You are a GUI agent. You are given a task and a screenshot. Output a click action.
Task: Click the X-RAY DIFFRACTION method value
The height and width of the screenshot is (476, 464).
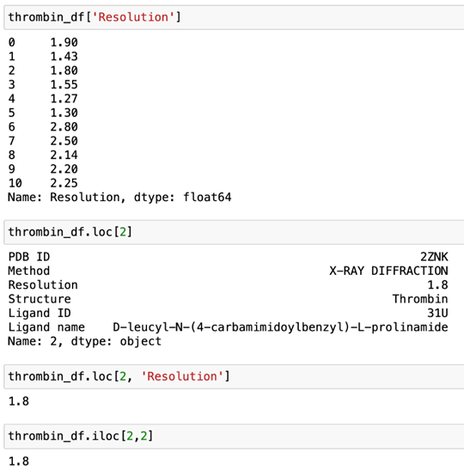[388, 271]
